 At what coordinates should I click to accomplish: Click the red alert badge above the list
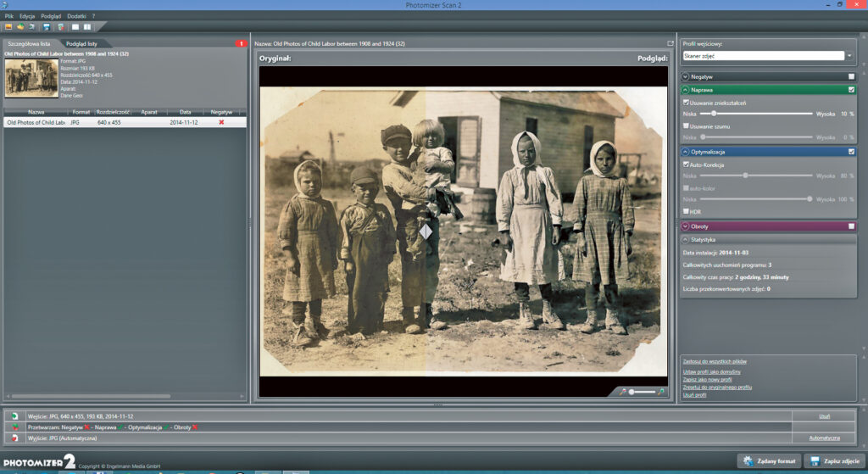pos(242,43)
